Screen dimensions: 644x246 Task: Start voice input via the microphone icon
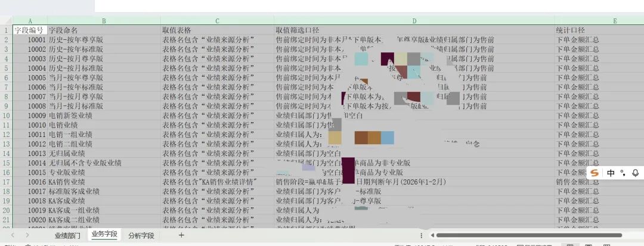(636, 173)
